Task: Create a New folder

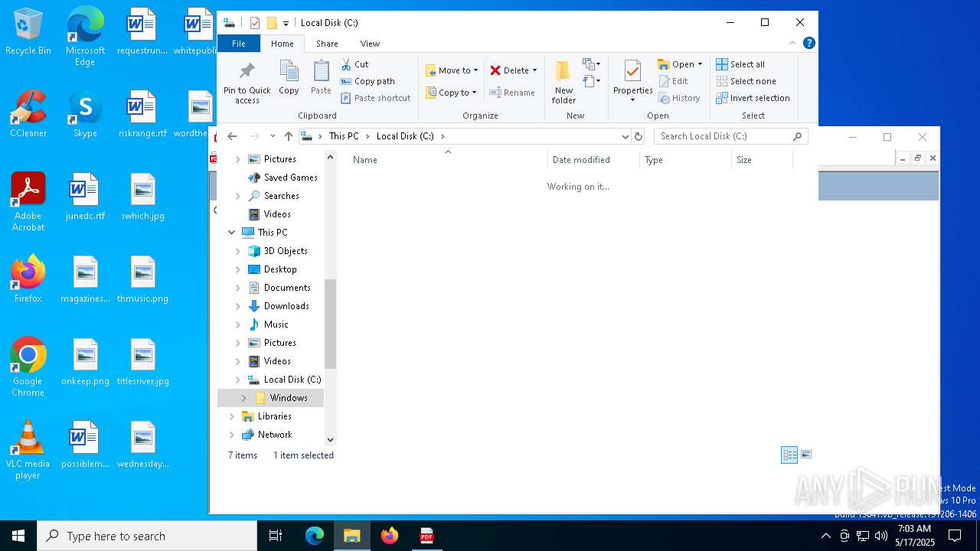Action: [x=563, y=83]
